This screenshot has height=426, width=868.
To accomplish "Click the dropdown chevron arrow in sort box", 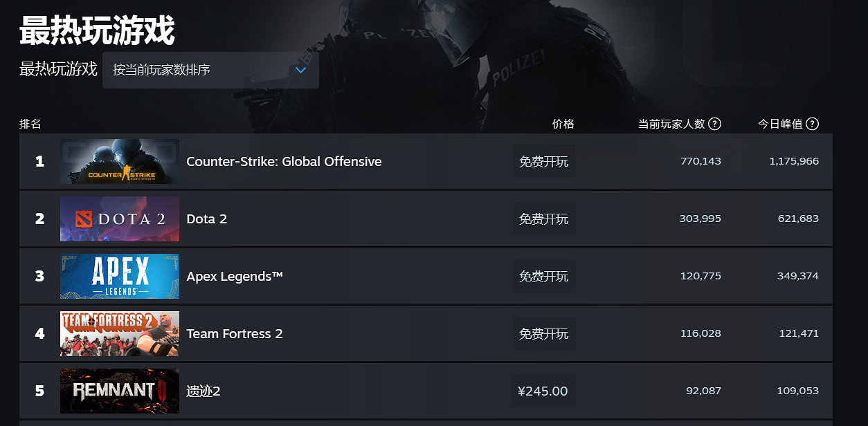I will (x=301, y=70).
